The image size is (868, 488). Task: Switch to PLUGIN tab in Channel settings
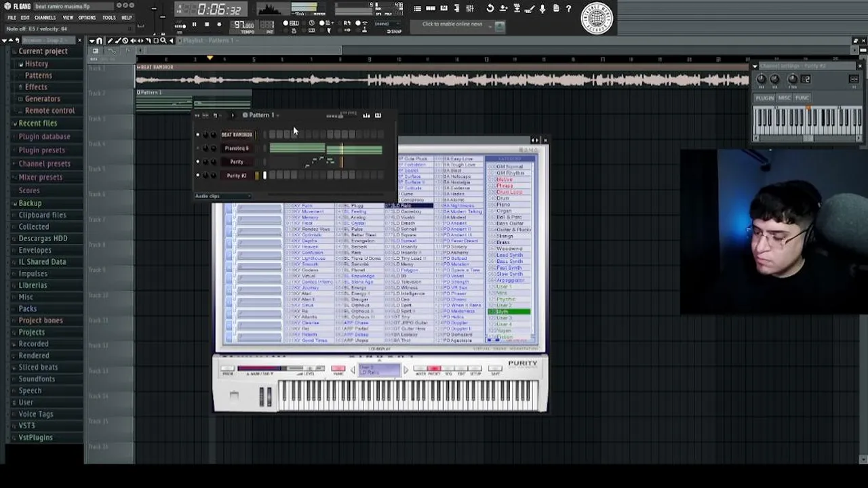coord(765,98)
